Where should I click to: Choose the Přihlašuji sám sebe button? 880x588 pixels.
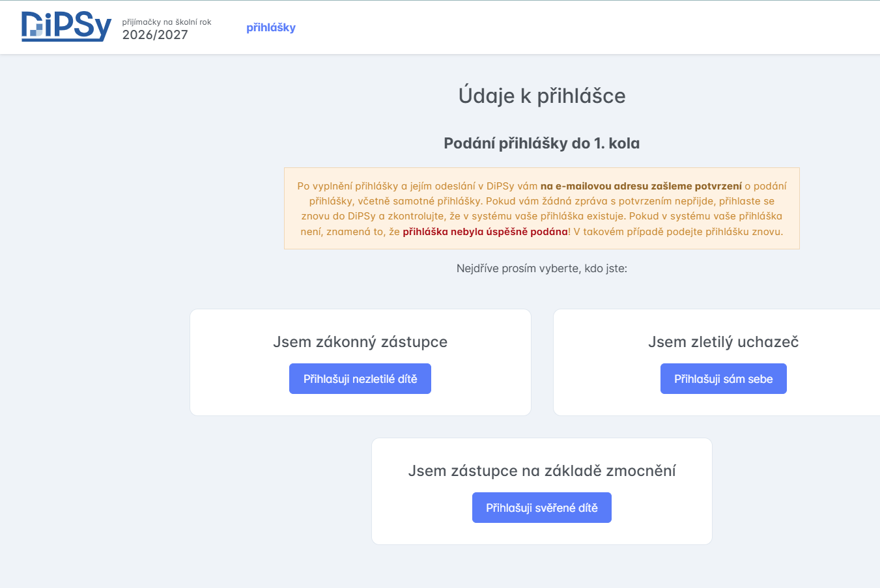tap(723, 379)
